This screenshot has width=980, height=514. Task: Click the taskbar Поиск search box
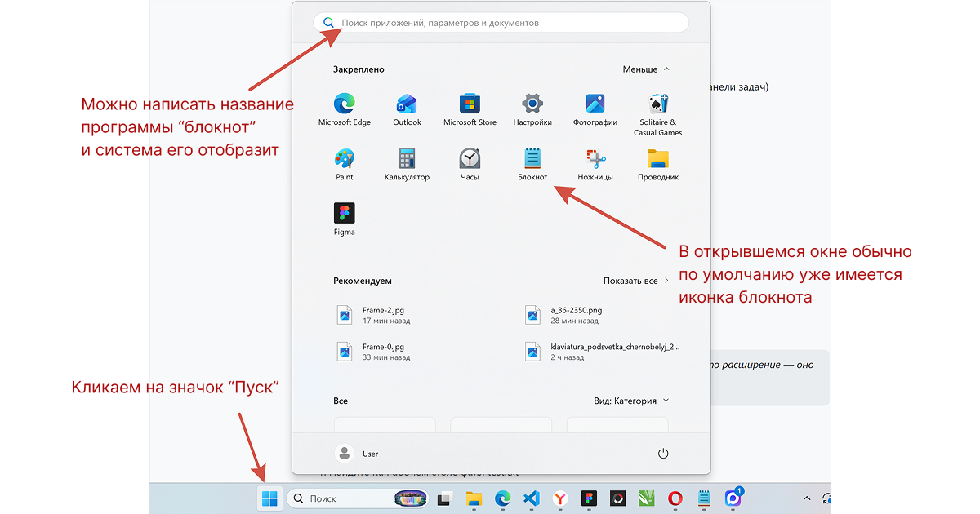coord(359,498)
